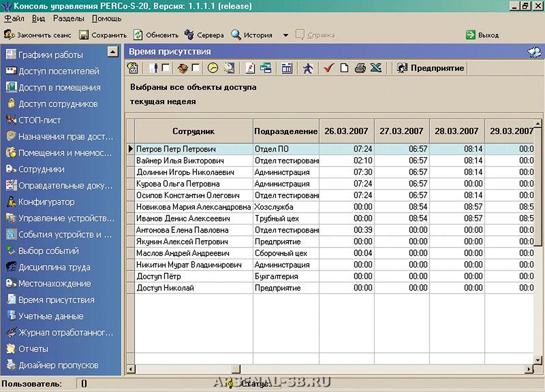Open the toolbar options dropdown arrow after История

pos(285,35)
